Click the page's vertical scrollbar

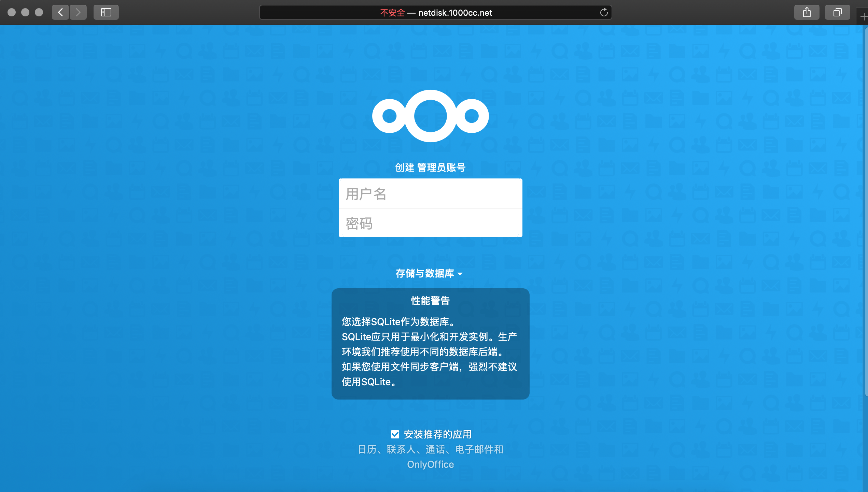click(x=866, y=212)
